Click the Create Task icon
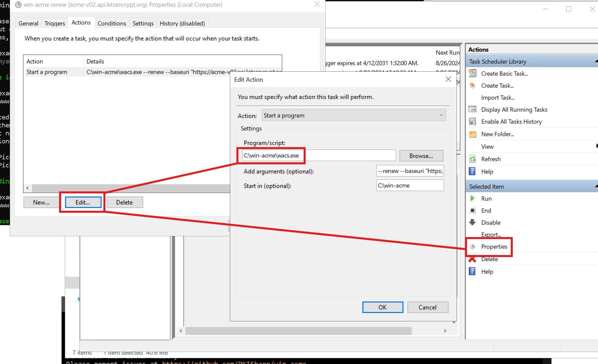Image resolution: width=598 pixels, height=364 pixels. pyautogui.click(x=473, y=86)
